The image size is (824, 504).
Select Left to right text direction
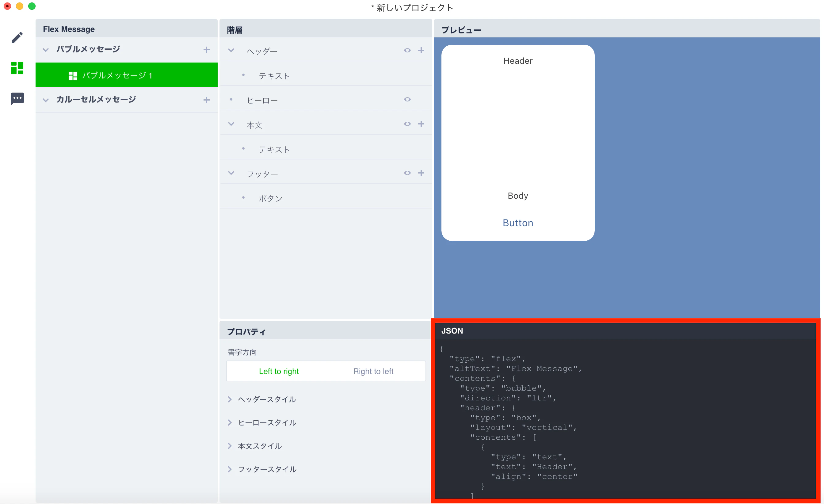point(279,371)
